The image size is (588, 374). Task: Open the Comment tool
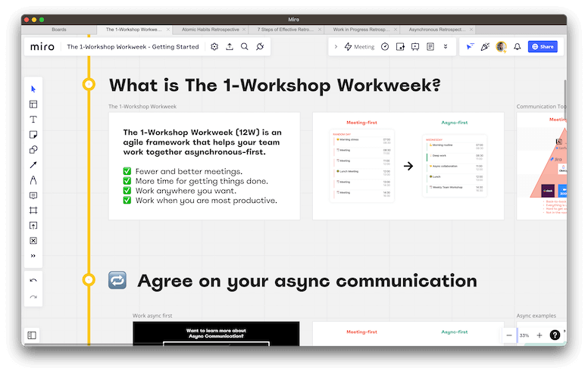(33, 195)
